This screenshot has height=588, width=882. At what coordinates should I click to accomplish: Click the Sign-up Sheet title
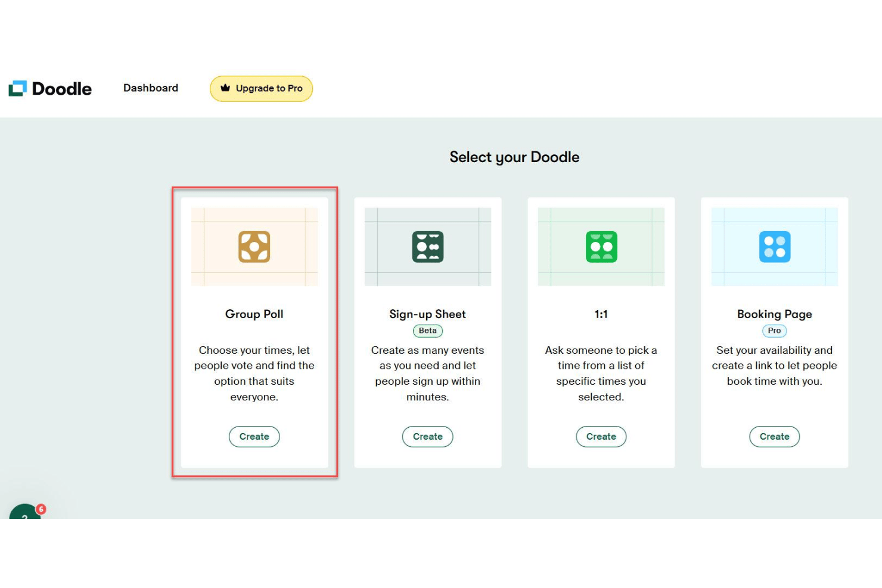tap(428, 314)
